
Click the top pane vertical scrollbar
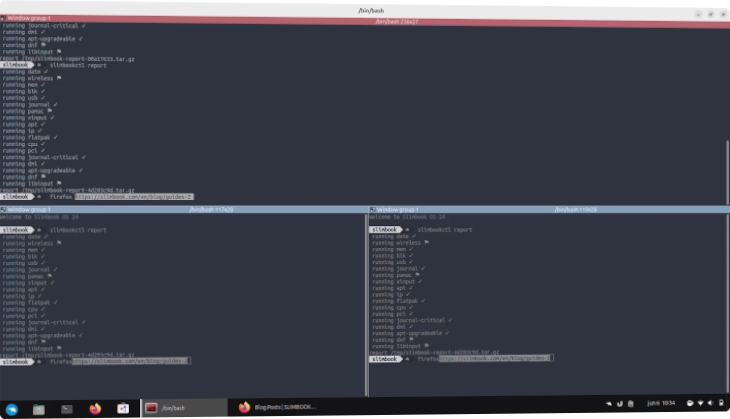tap(727, 171)
